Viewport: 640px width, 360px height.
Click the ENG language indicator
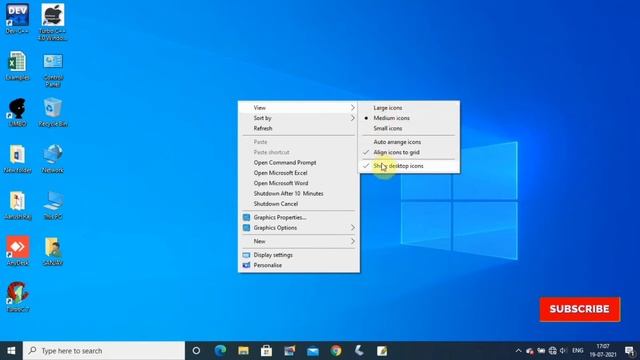pos(578,351)
